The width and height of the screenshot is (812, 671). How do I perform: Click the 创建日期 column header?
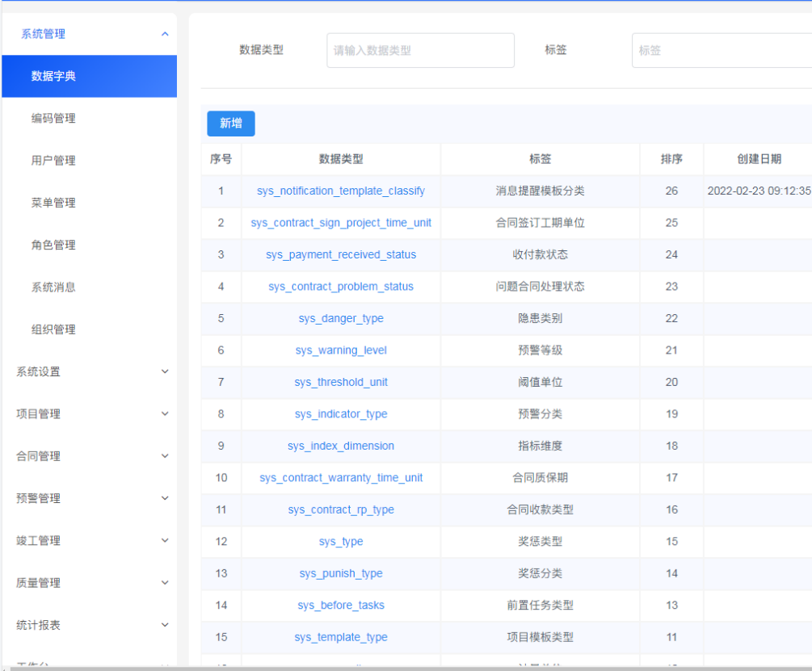pyautogui.click(x=759, y=159)
